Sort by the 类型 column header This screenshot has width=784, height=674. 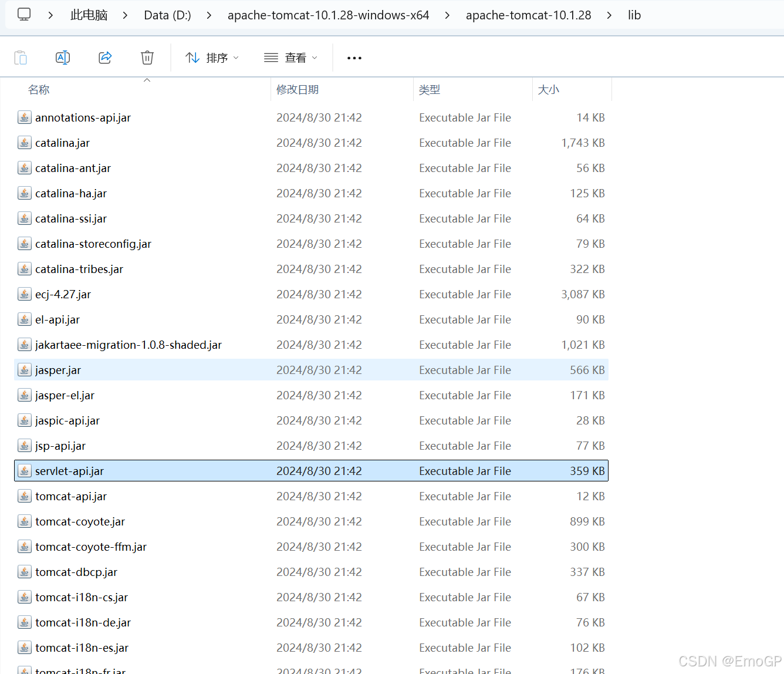430,89
